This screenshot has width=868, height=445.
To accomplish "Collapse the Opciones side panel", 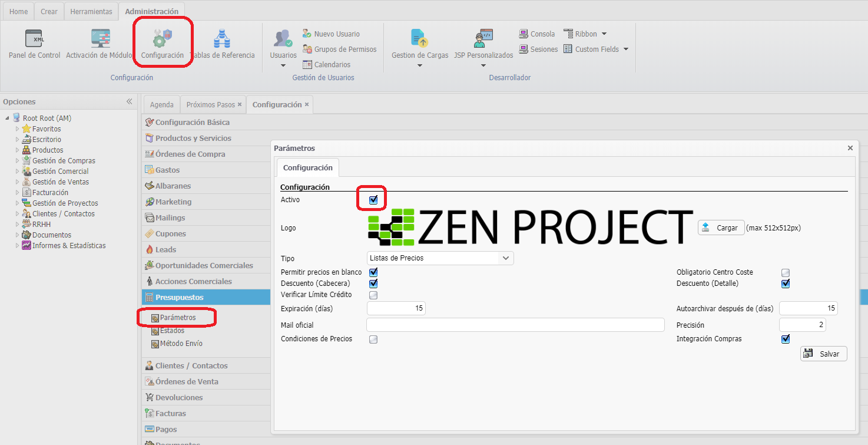I will click(130, 102).
